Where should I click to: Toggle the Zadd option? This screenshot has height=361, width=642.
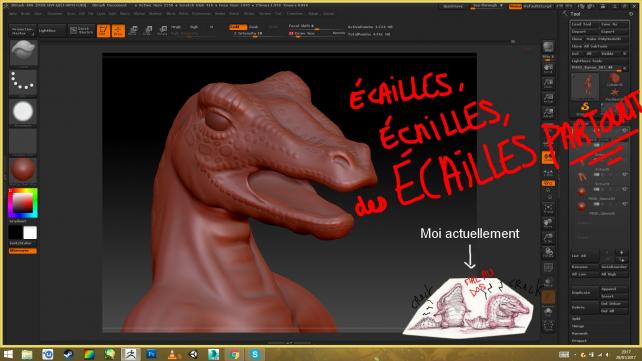pos(237,27)
